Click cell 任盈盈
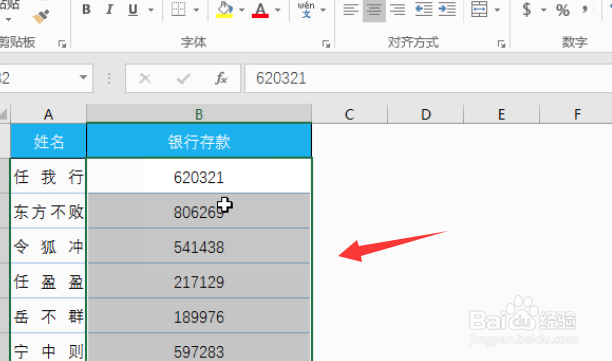The image size is (612, 361). coord(48,281)
